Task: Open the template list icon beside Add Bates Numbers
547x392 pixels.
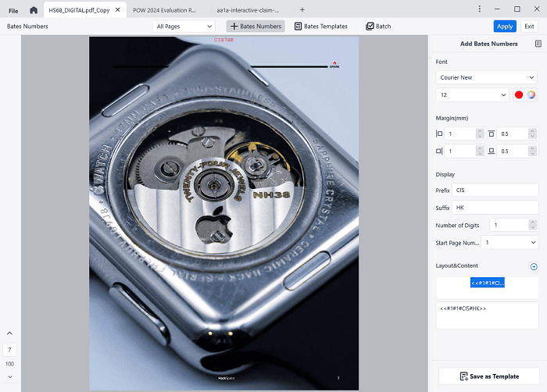Action: [x=538, y=44]
